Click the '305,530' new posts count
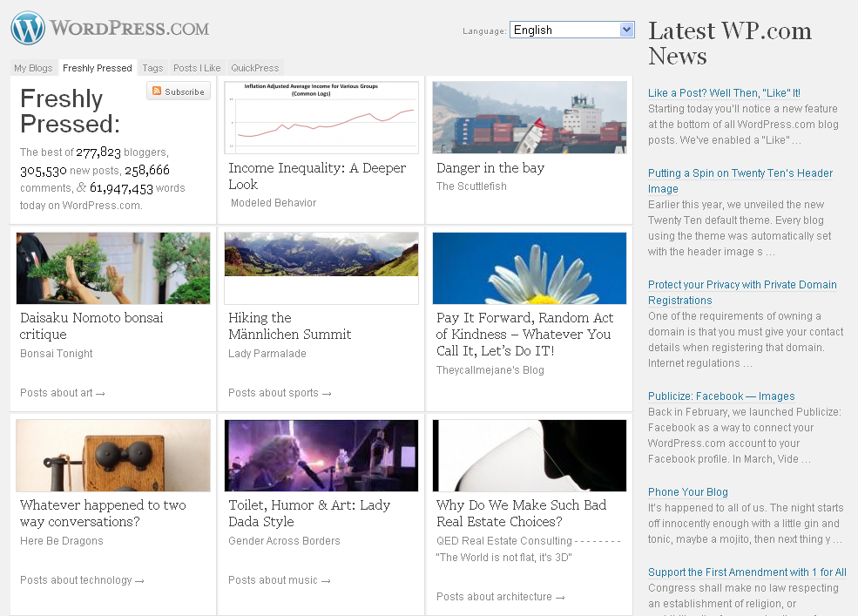The image size is (858, 616). [x=44, y=171]
